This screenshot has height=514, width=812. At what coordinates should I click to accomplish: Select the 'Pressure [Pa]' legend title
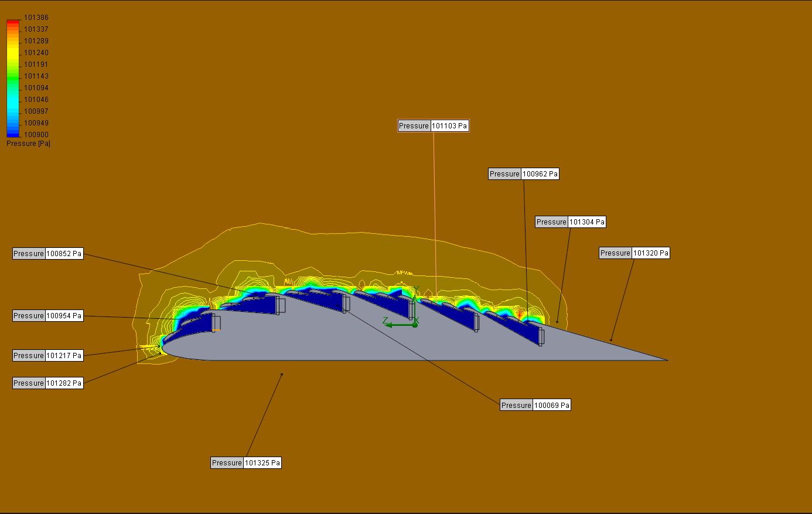pyautogui.click(x=28, y=144)
